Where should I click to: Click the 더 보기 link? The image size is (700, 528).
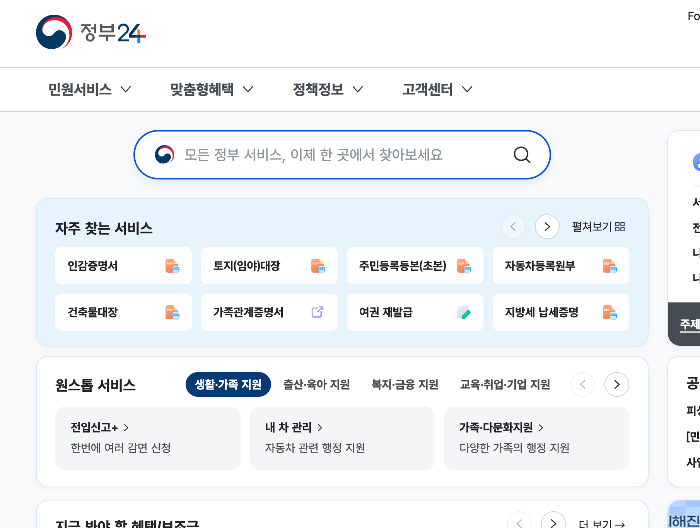click(x=602, y=524)
